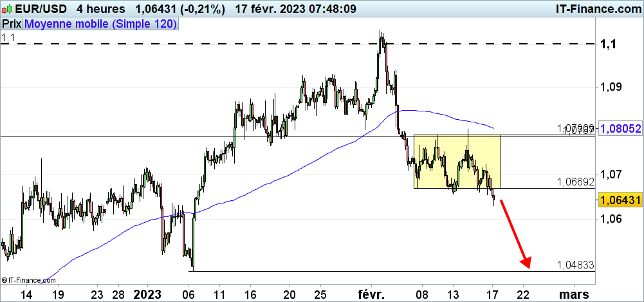Click the blue 1,08052 moving average price tag

tap(620, 129)
